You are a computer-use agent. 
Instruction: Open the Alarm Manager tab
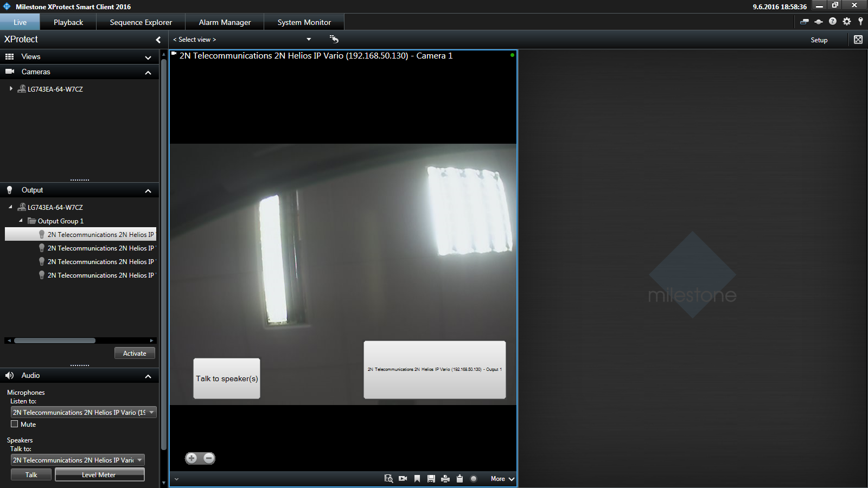tap(225, 22)
